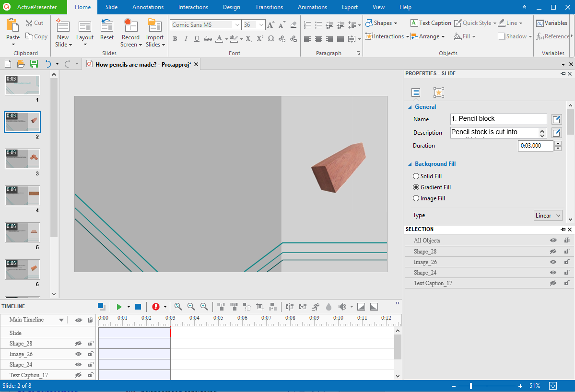Select the Gradient Fill radio button

(416, 187)
